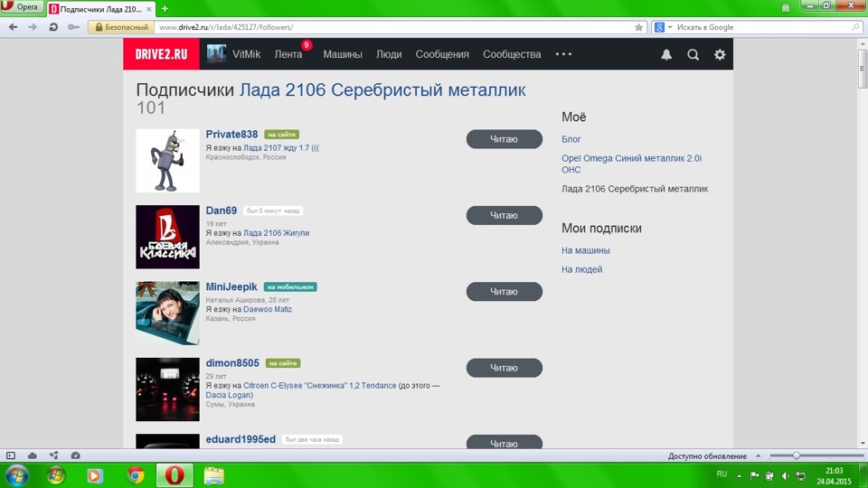Click the panel toggle icon in status bar
868x488 pixels.
point(11,455)
